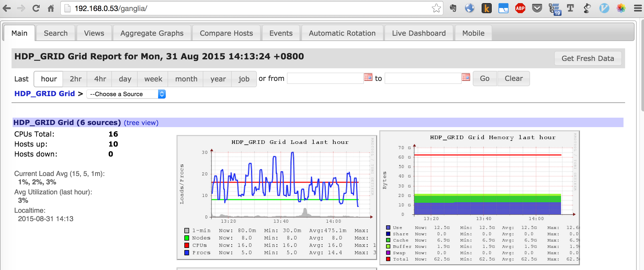Click the vertical page scrollbar
This screenshot has height=270, width=644.
point(642,66)
